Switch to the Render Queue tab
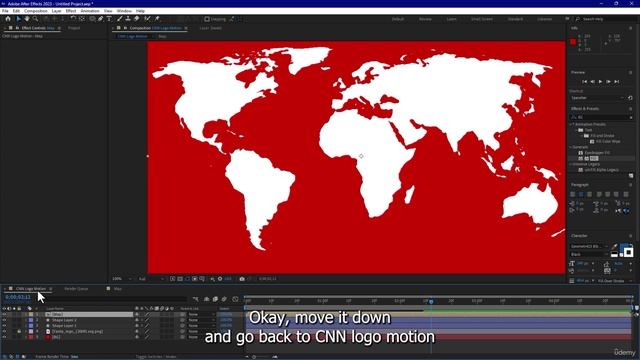This screenshot has height=360, width=640. (x=76, y=289)
